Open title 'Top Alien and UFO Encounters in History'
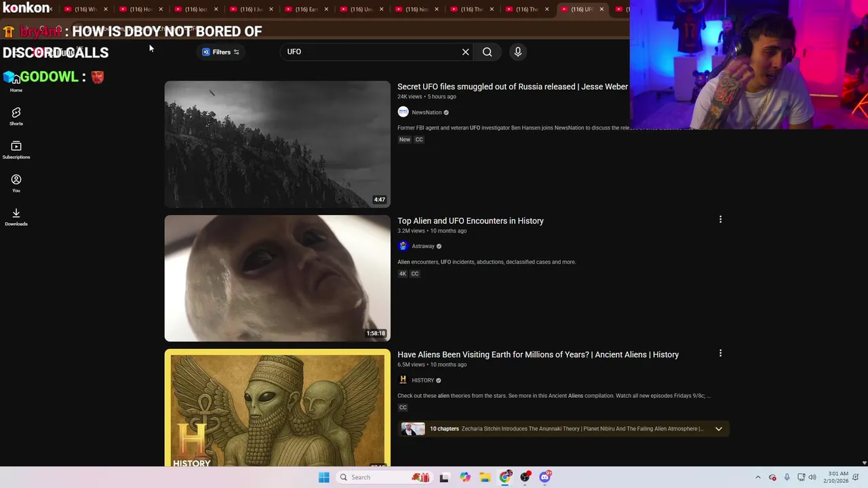 tap(471, 221)
